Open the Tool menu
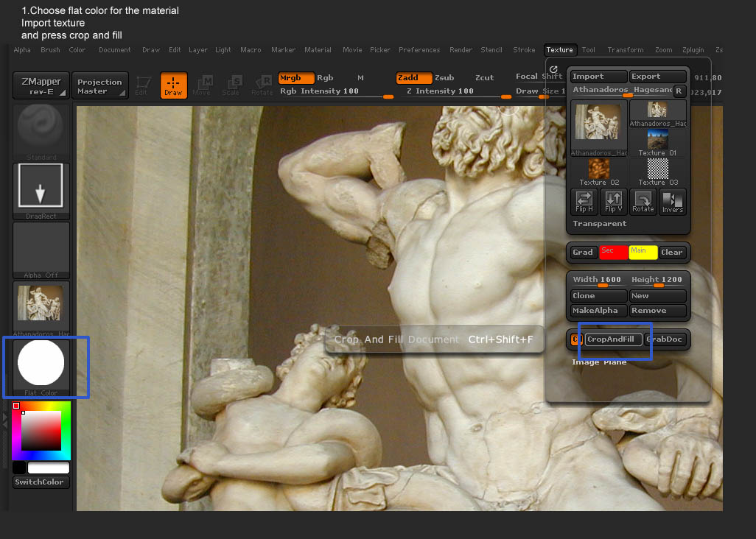This screenshot has height=539, width=756. [589, 50]
